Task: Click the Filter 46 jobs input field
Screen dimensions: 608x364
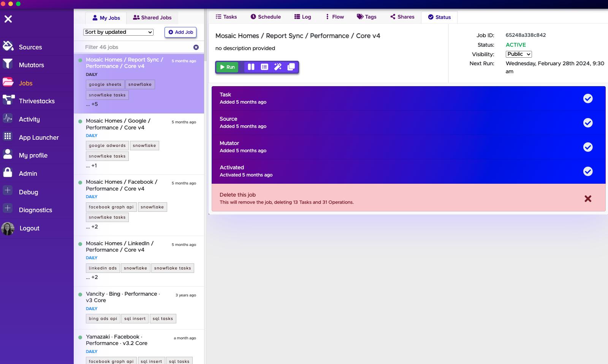Action: point(137,47)
